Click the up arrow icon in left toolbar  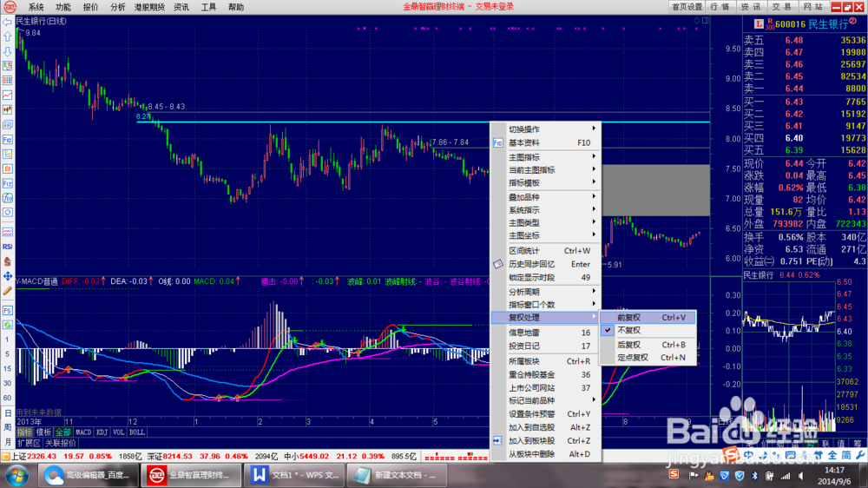click(x=7, y=36)
